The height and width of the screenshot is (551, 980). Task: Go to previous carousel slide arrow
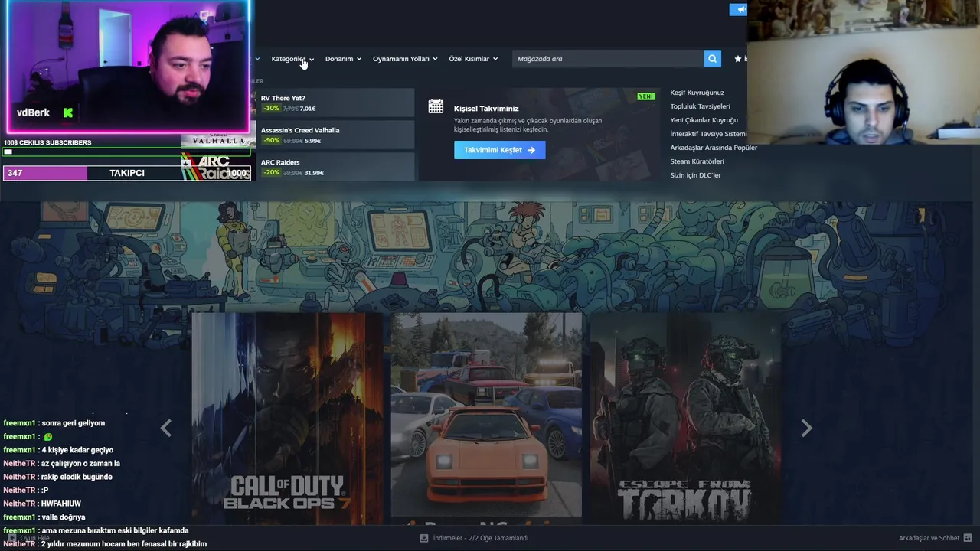pos(166,429)
